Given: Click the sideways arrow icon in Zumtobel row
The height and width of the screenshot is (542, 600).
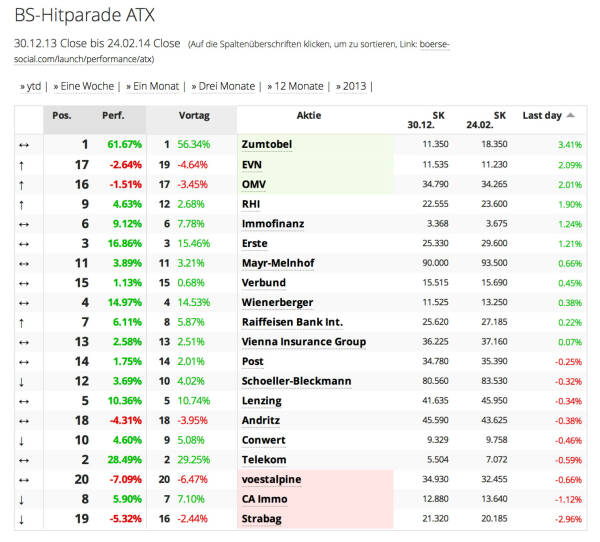Looking at the screenshot, I should [23, 145].
